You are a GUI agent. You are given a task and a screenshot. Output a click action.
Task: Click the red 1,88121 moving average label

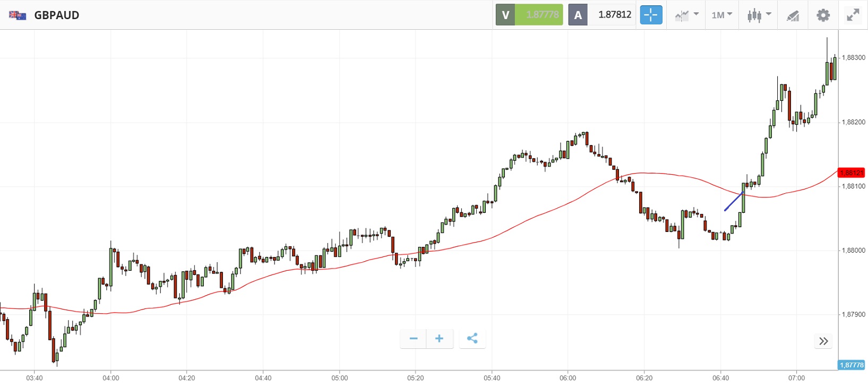(852, 173)
